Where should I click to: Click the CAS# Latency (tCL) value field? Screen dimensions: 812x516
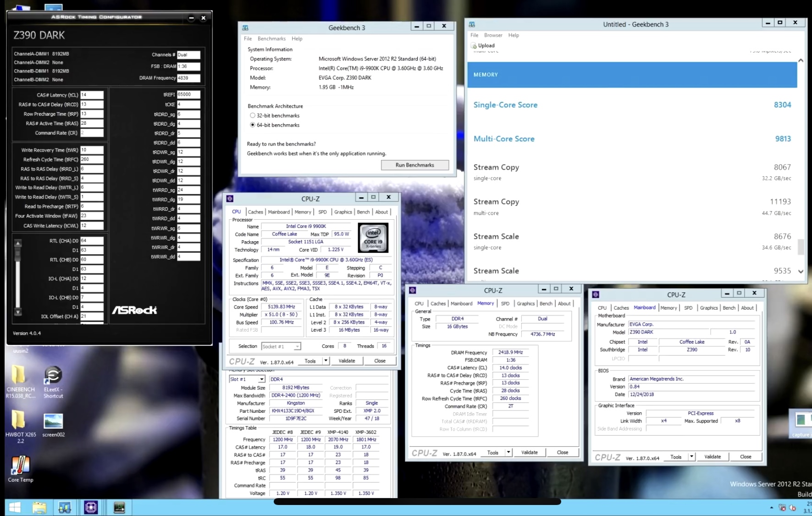92,95
